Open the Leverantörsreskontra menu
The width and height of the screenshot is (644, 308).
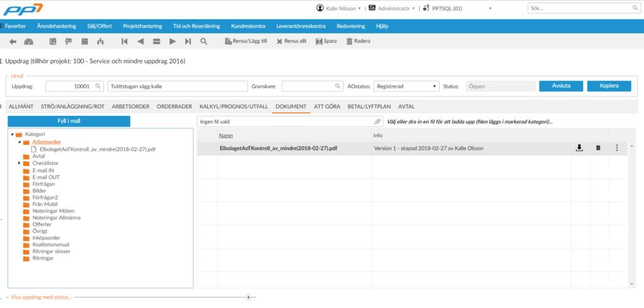(x=301, y=26)
